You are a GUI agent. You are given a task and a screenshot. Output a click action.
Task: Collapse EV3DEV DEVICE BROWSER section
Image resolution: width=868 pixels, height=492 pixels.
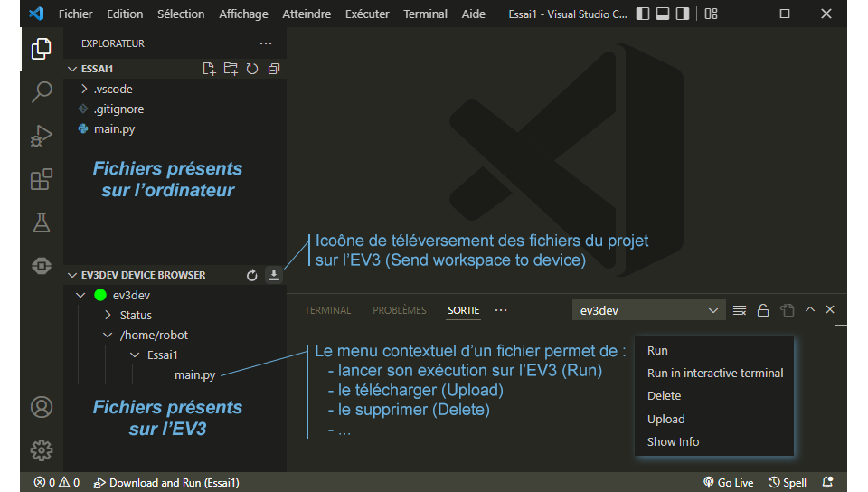72,275
